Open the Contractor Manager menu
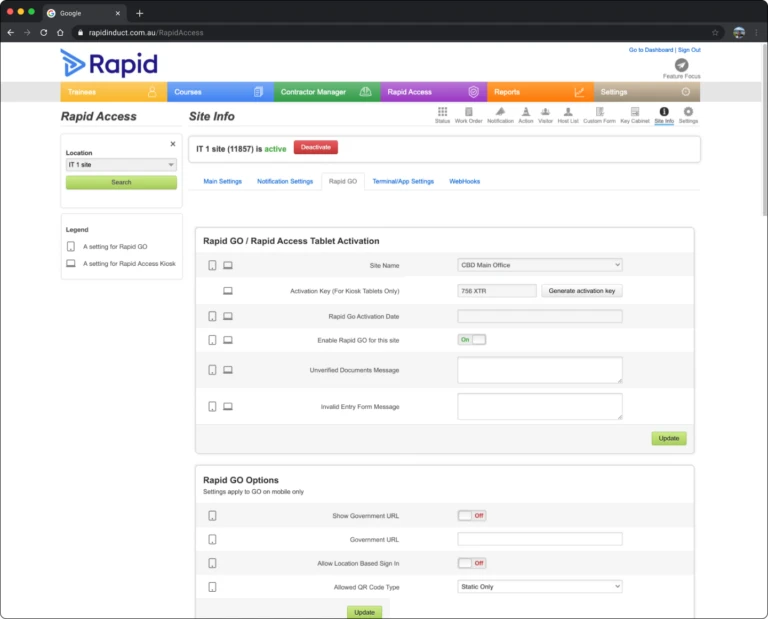Screen dimensions: 768x619 tap(327, 92)
